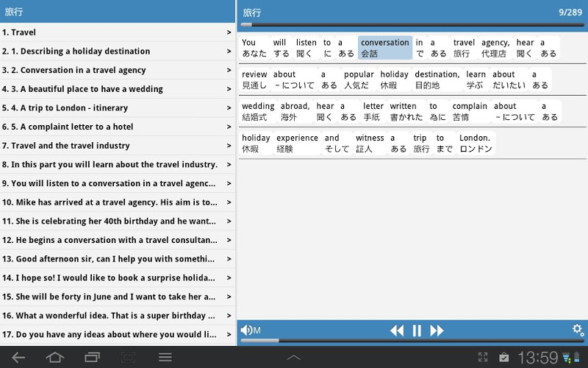Click the audio seek bar at bottom

412,341
